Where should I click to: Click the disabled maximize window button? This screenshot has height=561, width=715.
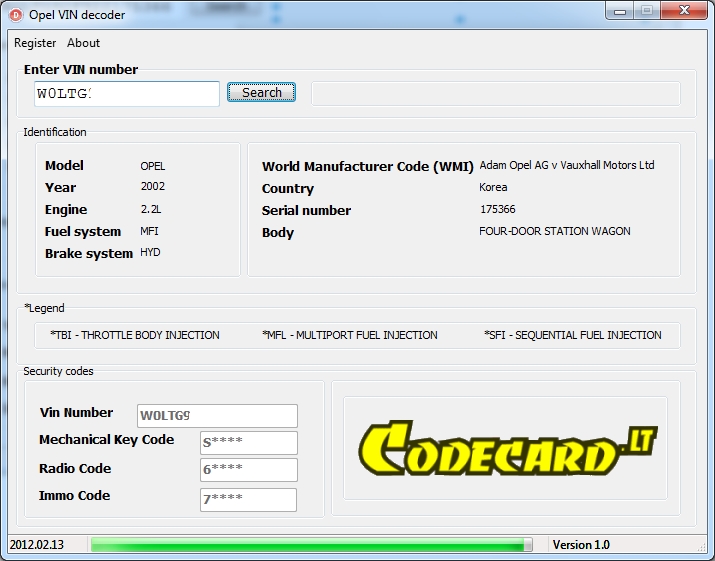[x=646, y=11]
